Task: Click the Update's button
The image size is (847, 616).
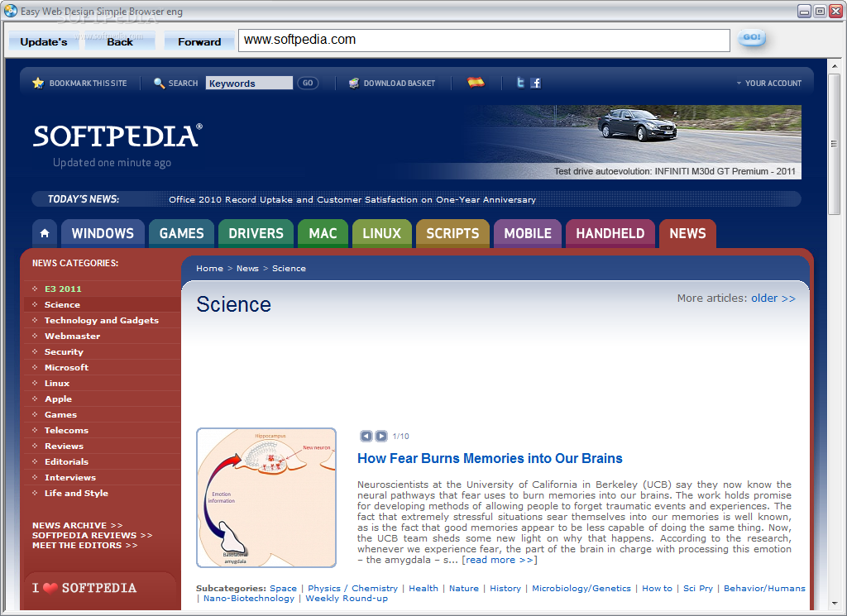Action: [44, 41]
